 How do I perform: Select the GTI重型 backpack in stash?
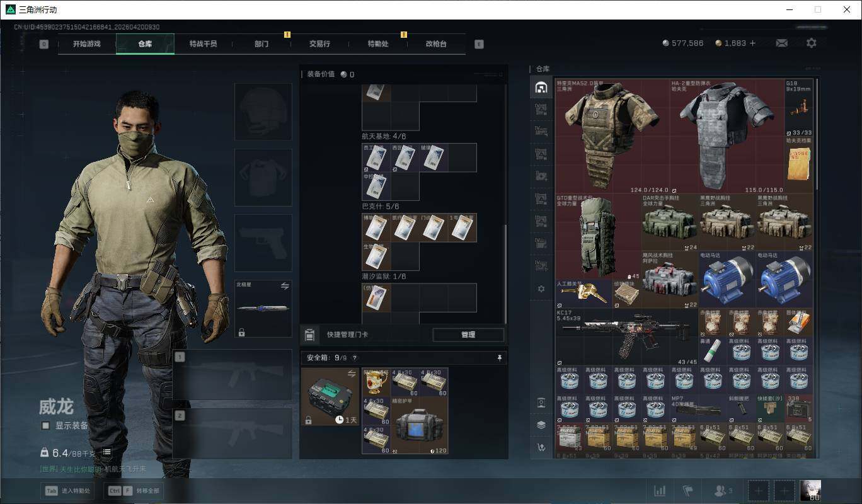click(598, 237)
